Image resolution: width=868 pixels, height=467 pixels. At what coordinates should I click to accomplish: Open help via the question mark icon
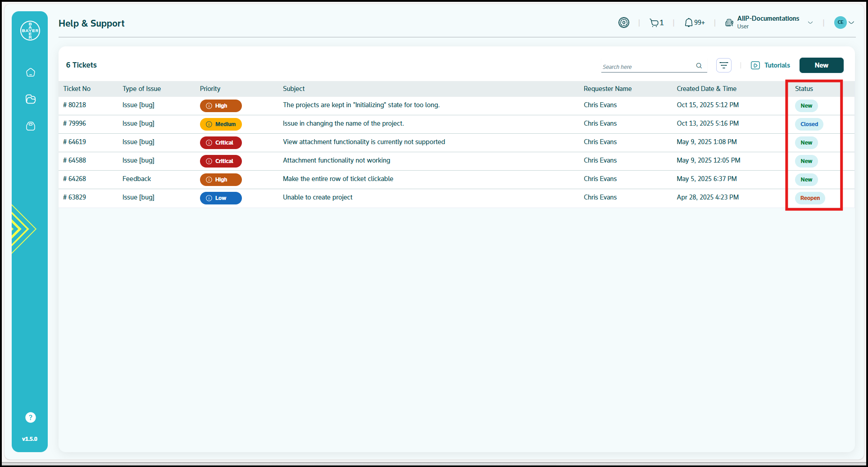(30, 417)
